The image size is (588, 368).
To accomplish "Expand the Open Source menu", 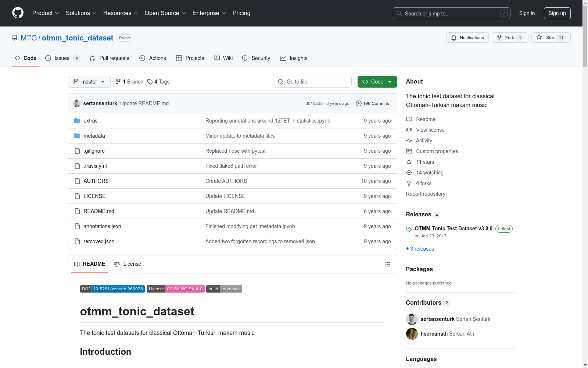I will coord(165,13).
